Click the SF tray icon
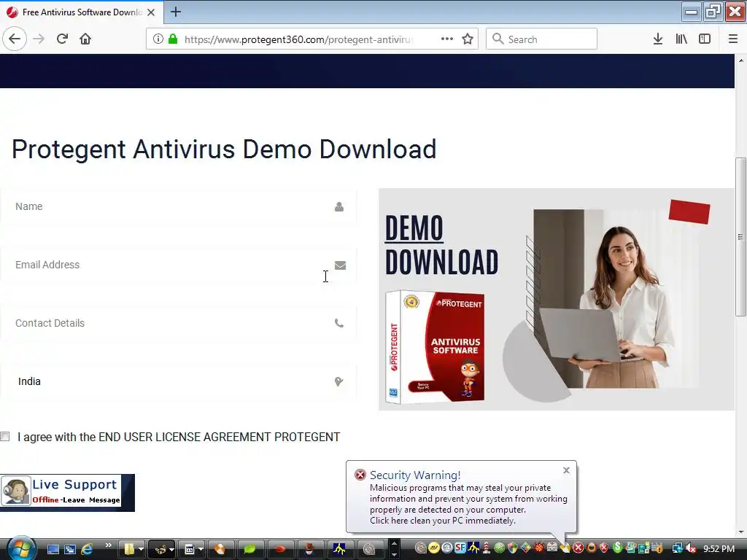747x560 pixels. (x=460, y=548)
